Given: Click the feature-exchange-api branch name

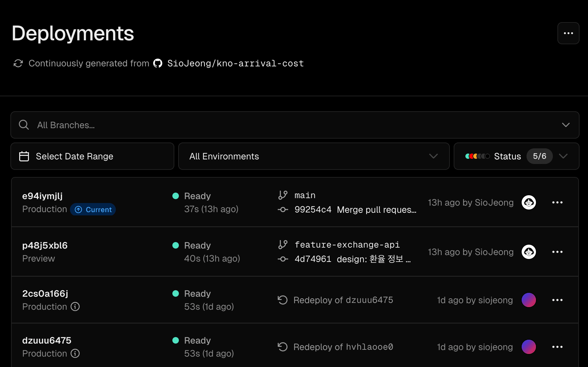Looking at the screenshot, I should click(x=347, y=244).
